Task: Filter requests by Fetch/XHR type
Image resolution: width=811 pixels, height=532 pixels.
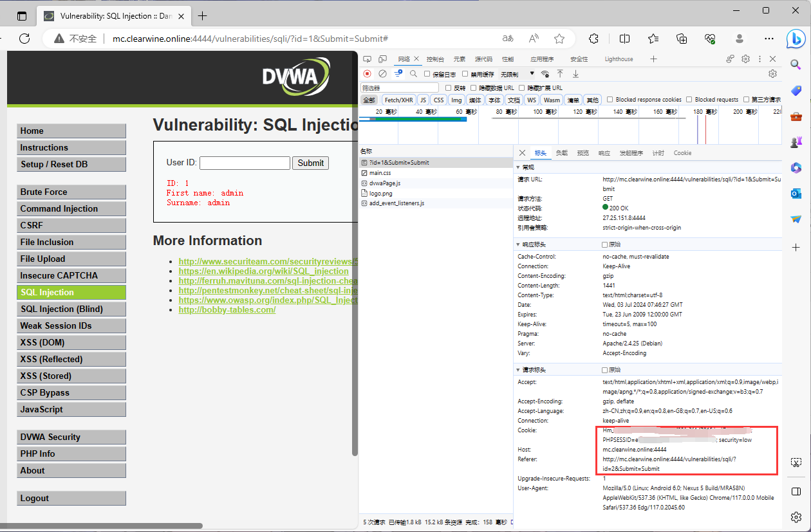Action: click(x=398, y=100)
